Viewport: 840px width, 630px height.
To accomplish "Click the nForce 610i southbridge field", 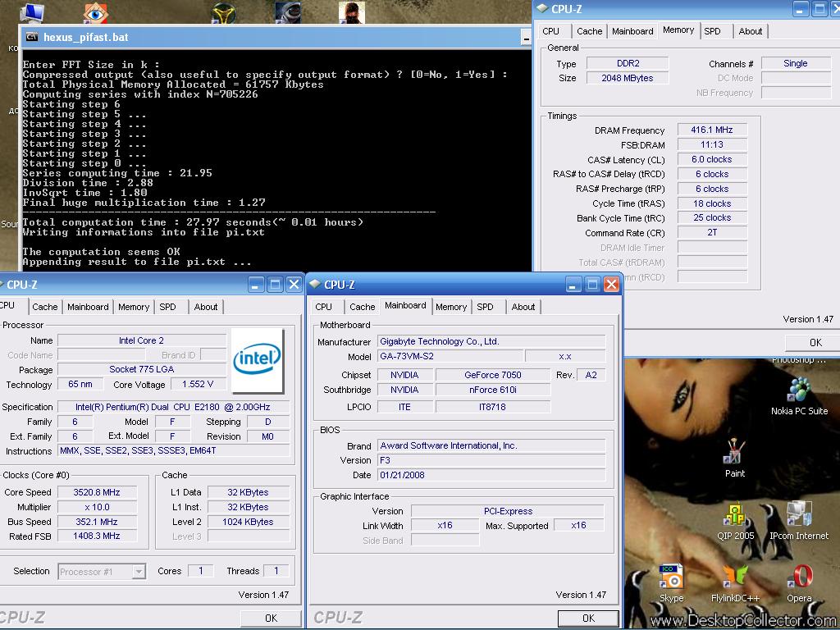I will click(492, 390).
